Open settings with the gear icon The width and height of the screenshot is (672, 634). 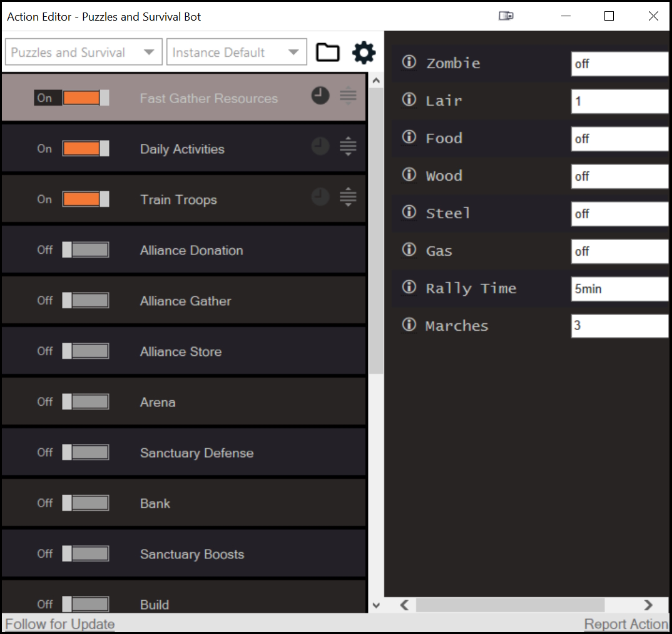(364, 53)
